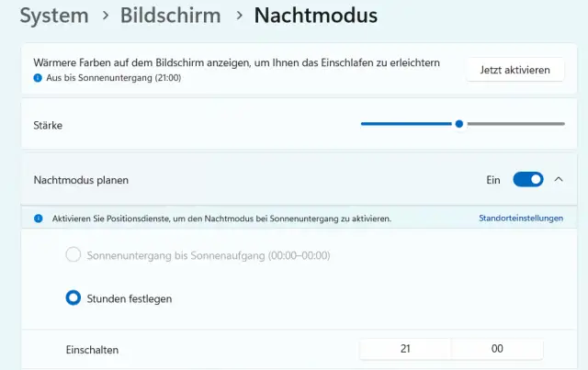Open the Einschalten hour selector showing 21
This screenshot has height=370, width=588.
pyautogui.click(x=405, y=349)
